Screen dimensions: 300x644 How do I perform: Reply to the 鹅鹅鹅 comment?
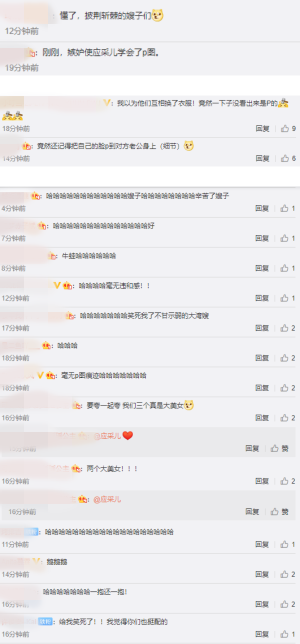pyautogui.click(x=262, y=574)
